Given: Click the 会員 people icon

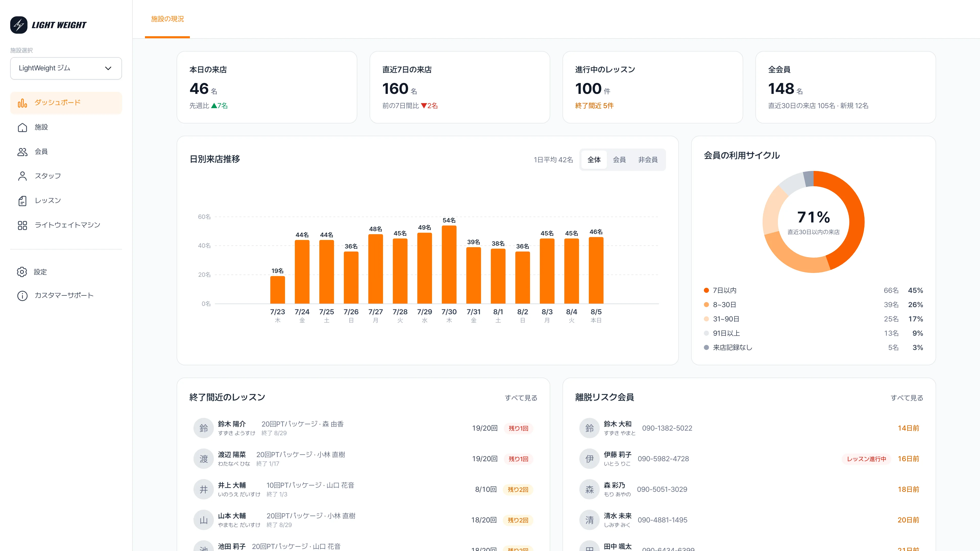Looking at the screenshot, I should [x=22, y=152].
